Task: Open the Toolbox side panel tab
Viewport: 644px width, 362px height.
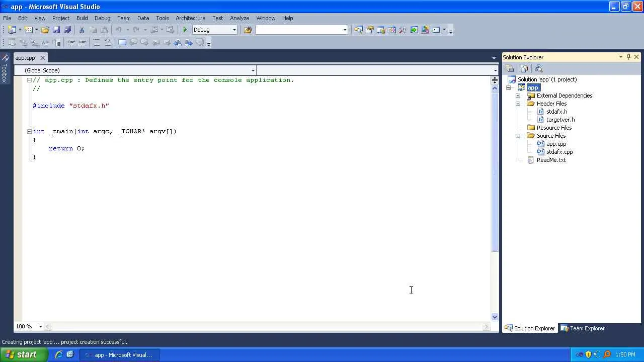Action: [x=5, y=68]
